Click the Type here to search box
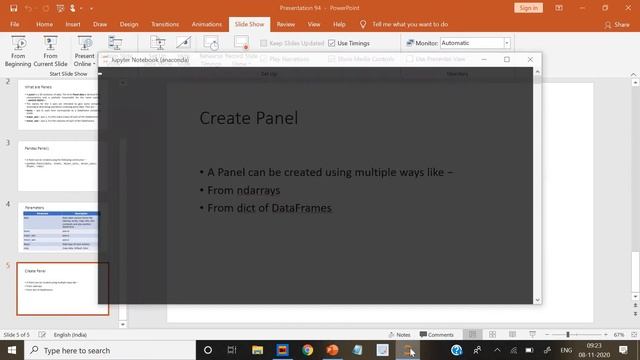The width and height of the screenshot is (640, 360). coord(110,350)
